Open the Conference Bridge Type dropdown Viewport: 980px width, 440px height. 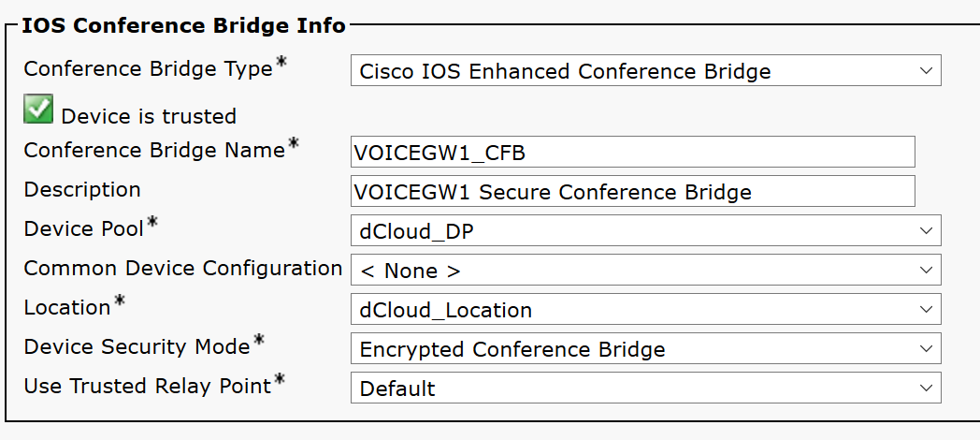[x=645, y=71]
